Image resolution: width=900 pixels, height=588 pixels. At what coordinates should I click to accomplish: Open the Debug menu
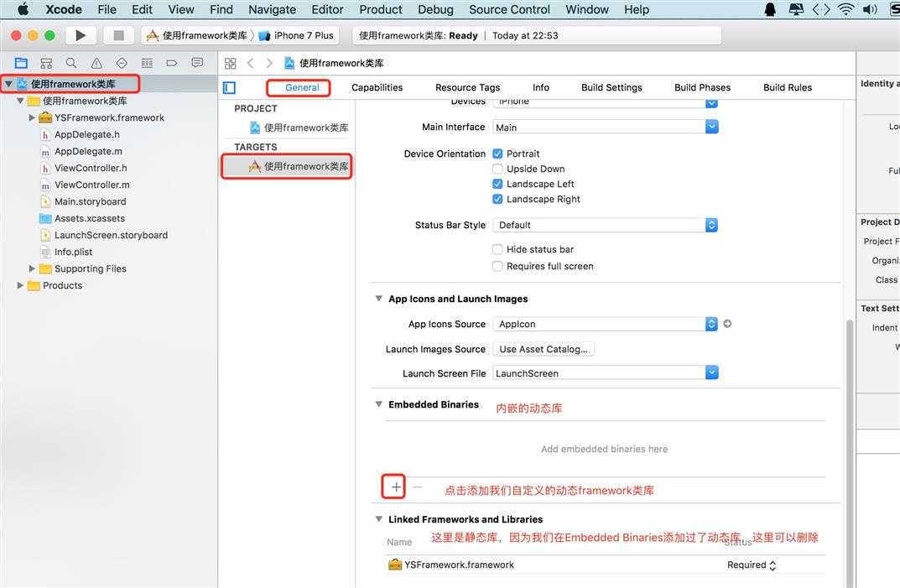(435, 9)
